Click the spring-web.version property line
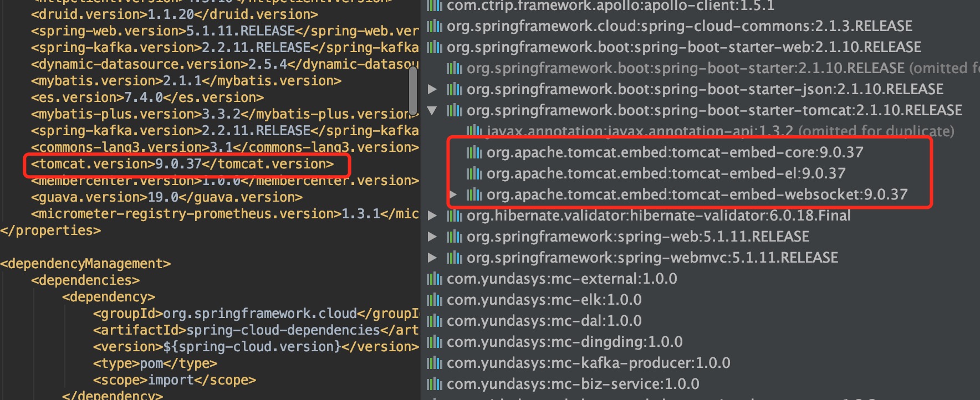 [225, 31]
